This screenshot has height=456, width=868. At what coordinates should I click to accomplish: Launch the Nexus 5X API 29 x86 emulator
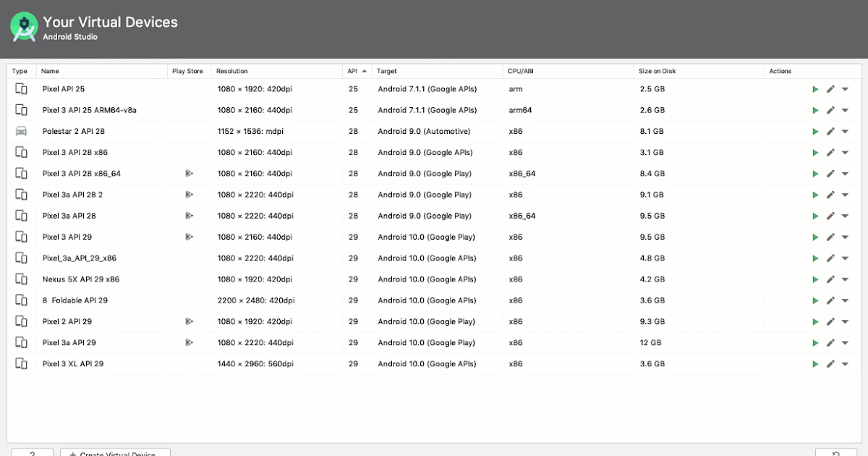pyautogui.click(x=815, y=279)
